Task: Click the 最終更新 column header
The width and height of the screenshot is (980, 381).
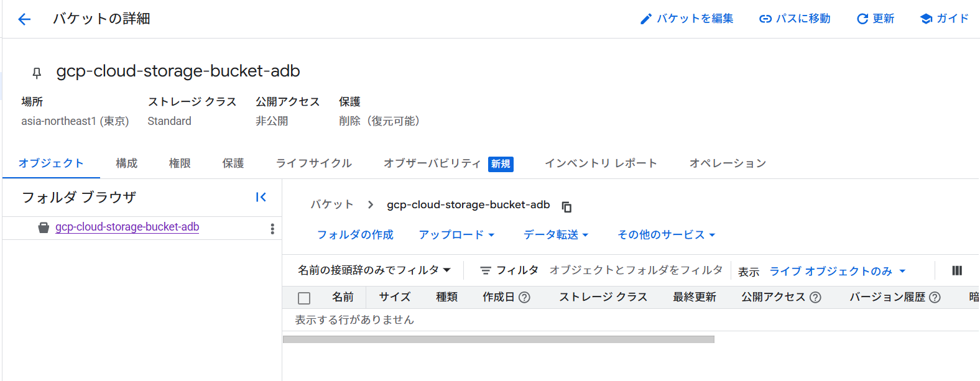Action: point(695,297)
